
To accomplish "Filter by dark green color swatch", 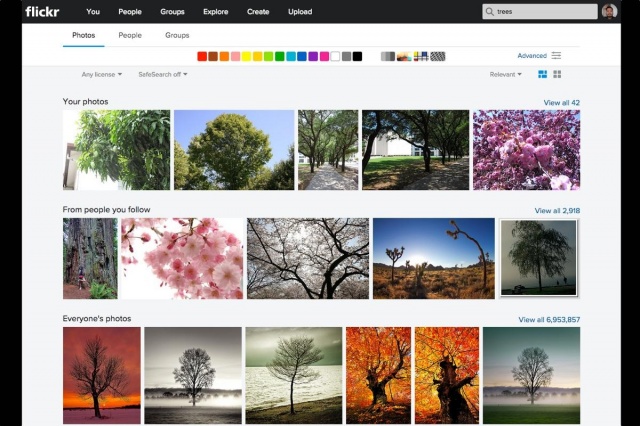I will click(x=280, y=56).
